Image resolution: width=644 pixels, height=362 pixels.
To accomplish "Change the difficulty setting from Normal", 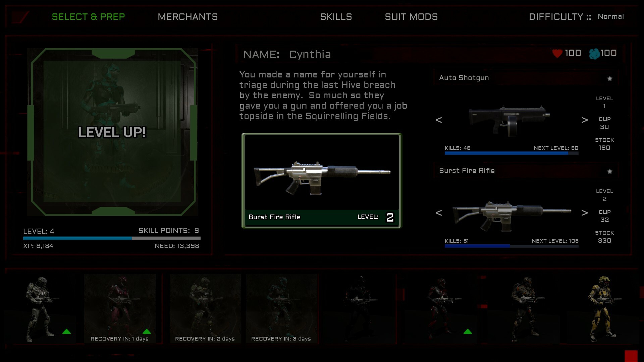I will point(611,16).
